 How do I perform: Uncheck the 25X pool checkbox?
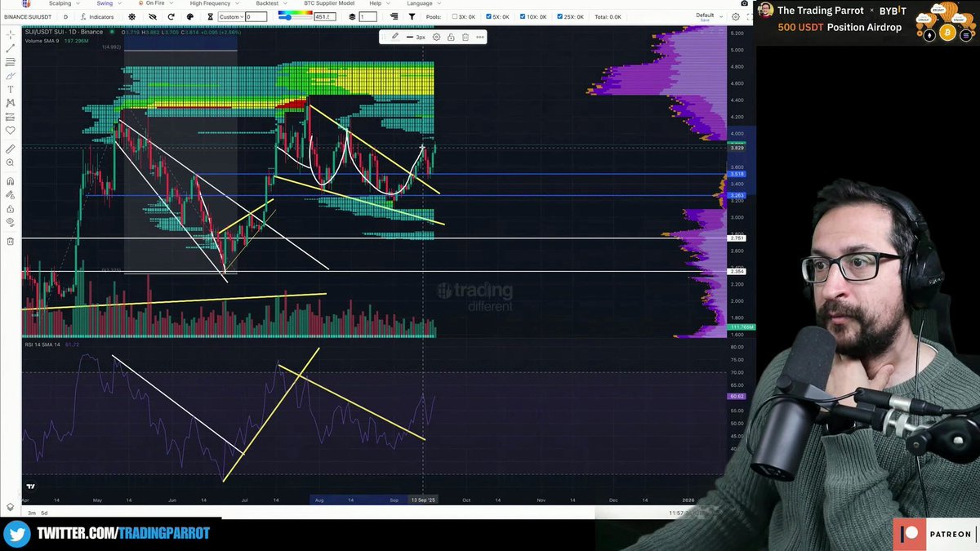[x=561, y=16]
